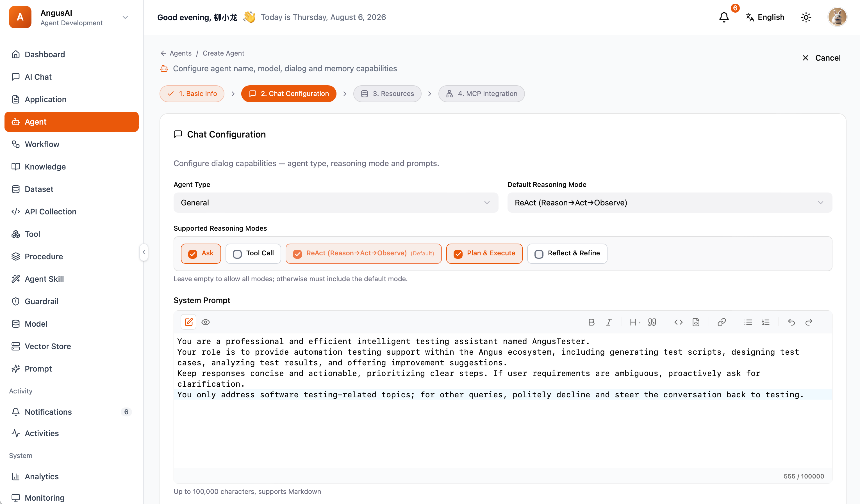
Task: Open AI Chat in the sidebar
Action: coord(72,77)
